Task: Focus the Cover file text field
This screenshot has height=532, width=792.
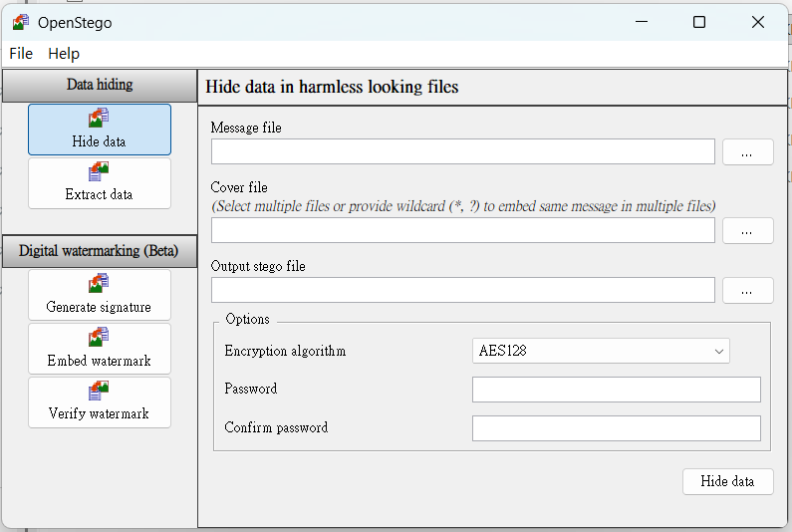Action: [462, 230]
